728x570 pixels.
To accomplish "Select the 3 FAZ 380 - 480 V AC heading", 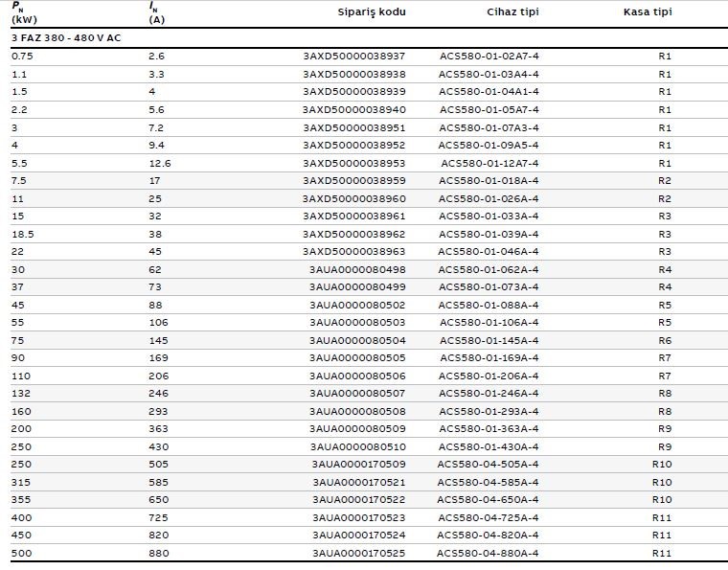I will tap(66, 38).
